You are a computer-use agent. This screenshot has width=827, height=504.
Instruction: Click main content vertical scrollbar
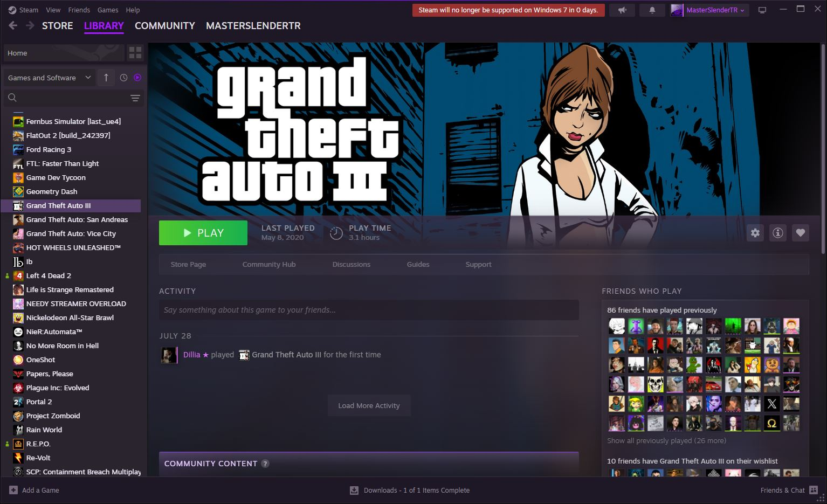point(823,148)
